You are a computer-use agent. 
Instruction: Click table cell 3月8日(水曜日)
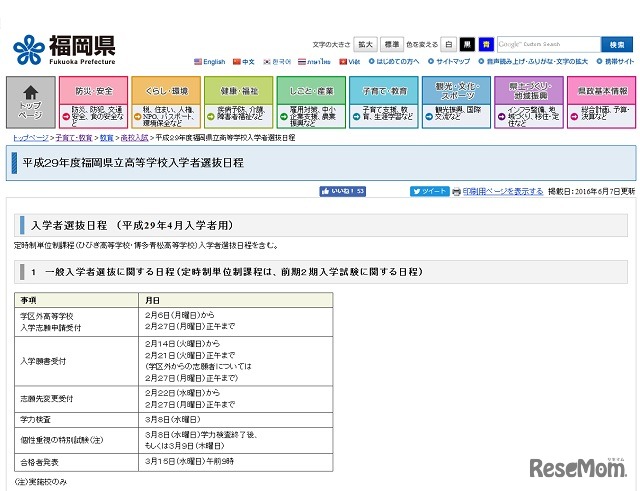pos(236,420)
